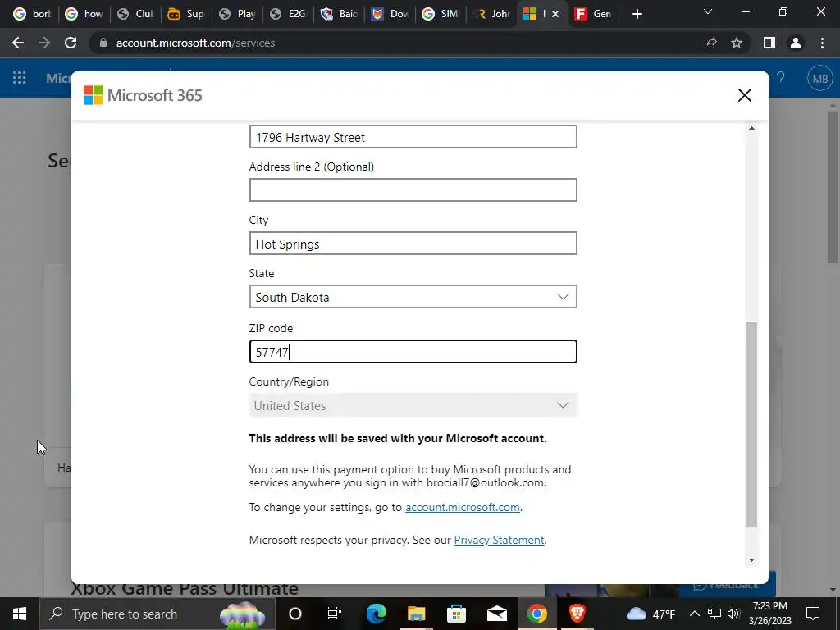Open the clock showing 7:23 PM
Image resolution: width=840 pixels, height=630 pixels.
771,614
